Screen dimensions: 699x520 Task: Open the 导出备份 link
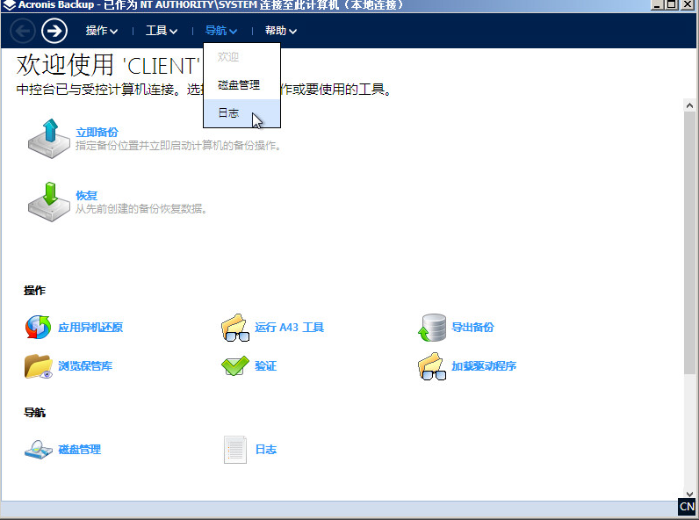tap(473, 327)
